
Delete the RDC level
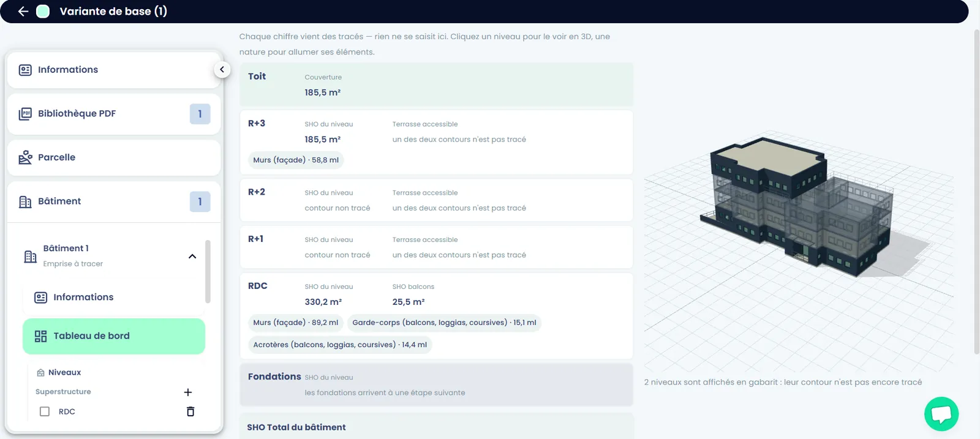(x=190, y=411)
